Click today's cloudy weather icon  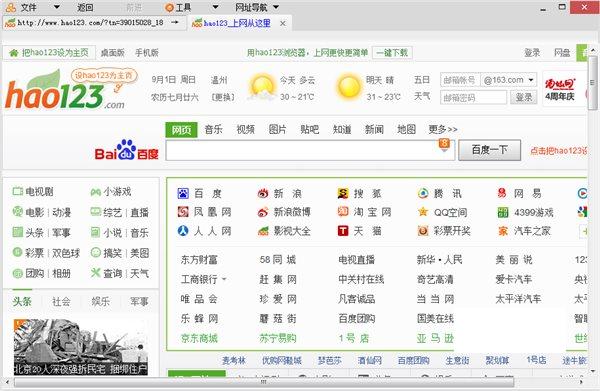[262, 88]
